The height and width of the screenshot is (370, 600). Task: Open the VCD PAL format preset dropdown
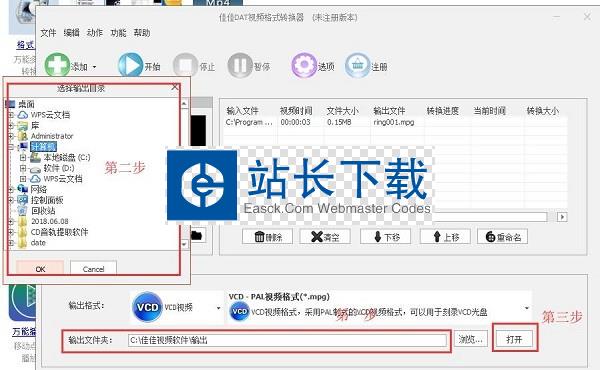click(527, 308)
